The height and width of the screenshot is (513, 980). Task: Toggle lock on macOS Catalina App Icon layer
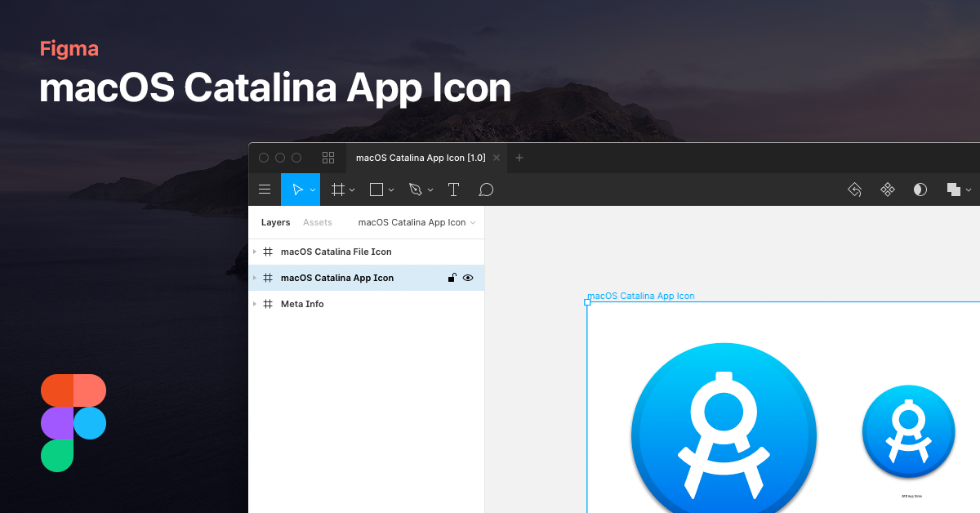point(452,278)
